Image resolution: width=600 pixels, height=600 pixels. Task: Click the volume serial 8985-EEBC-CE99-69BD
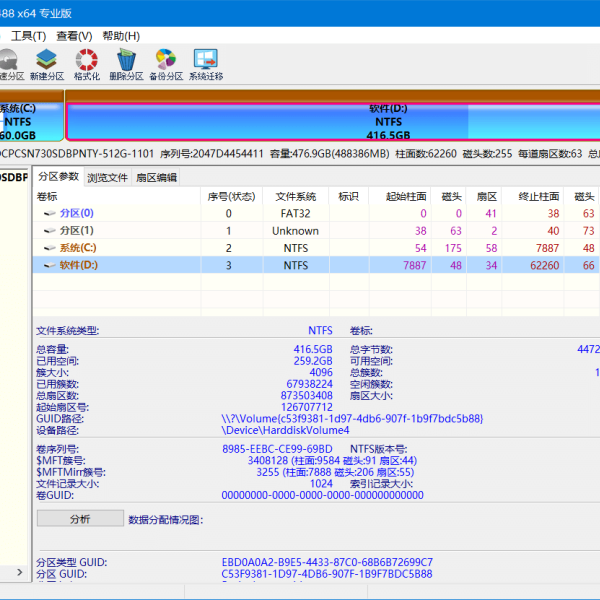[277, 449]
